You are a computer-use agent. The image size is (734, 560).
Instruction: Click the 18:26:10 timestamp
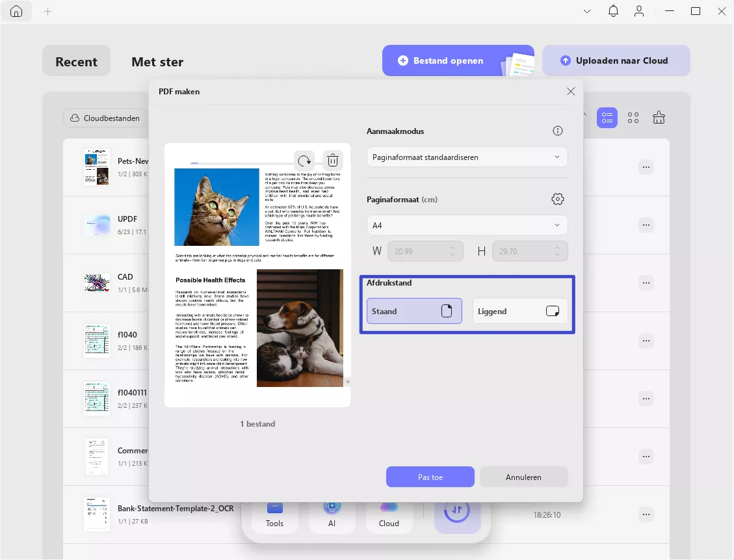click(547, 514)
